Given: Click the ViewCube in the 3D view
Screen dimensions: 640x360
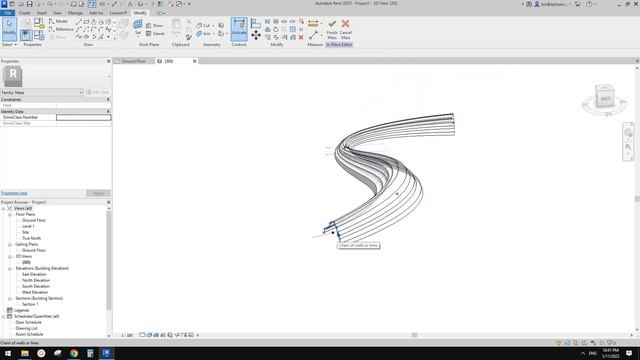Looking at the screenshot, I should pos(605,97).
